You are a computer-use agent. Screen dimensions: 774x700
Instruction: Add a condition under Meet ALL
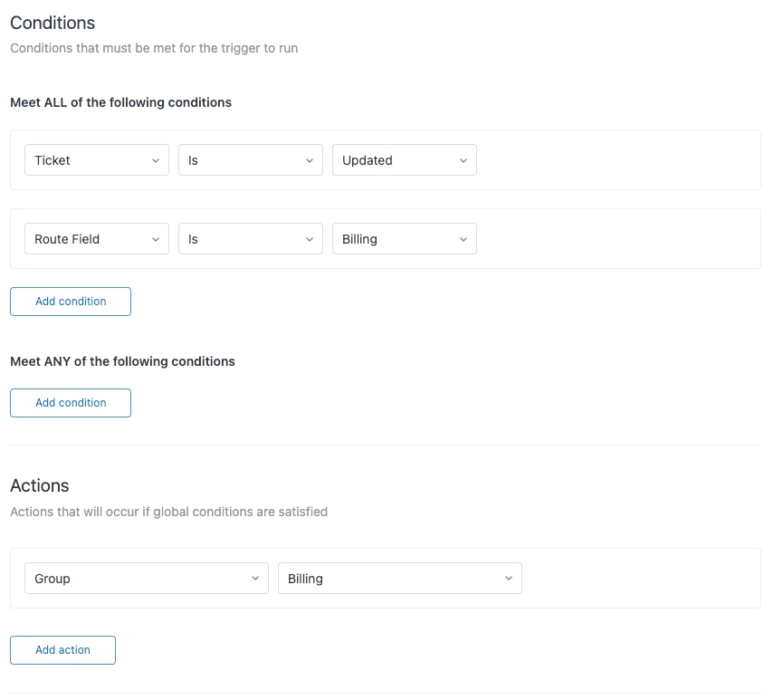(71, 302)
